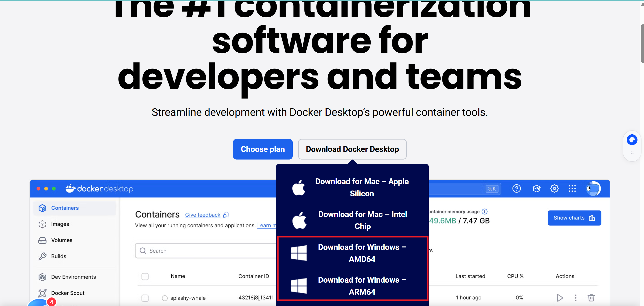
Task: Click the help question mark icon
Action: point(516,188)
